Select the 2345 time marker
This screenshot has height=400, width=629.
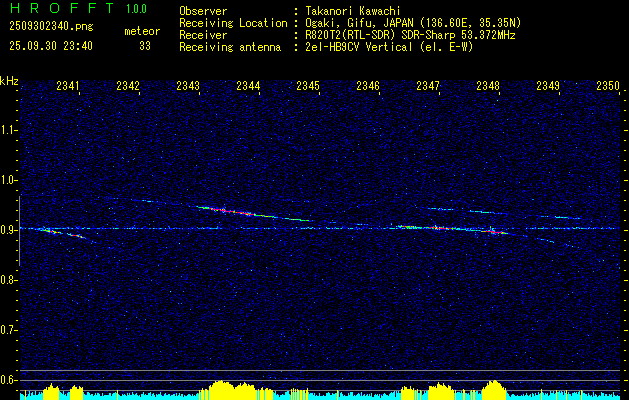tap(308, 86)
